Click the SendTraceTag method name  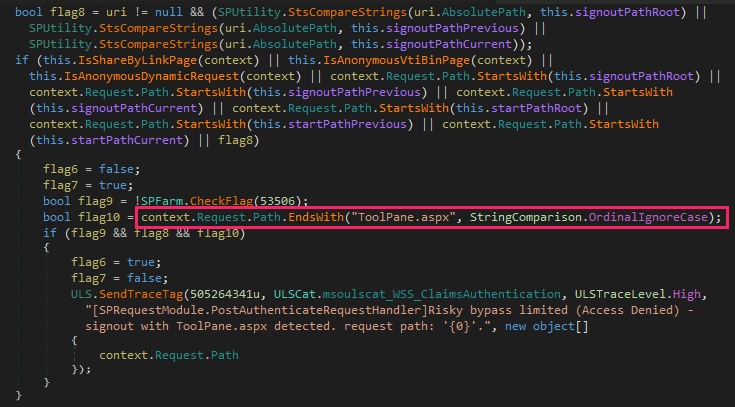pos(141,294)
